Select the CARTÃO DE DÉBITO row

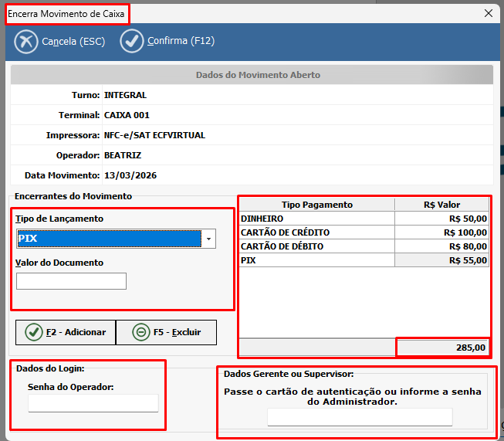tap(317, 246)
